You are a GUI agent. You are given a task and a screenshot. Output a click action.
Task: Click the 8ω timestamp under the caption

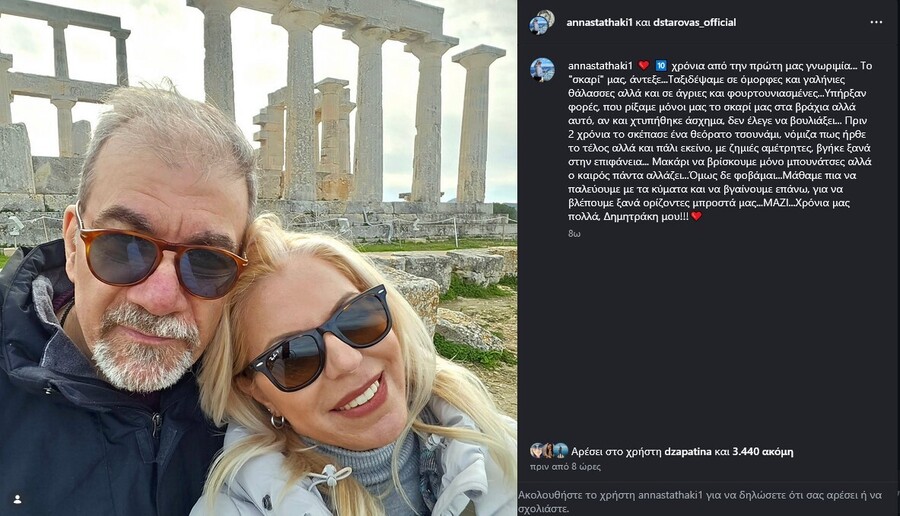coord(574,234)
